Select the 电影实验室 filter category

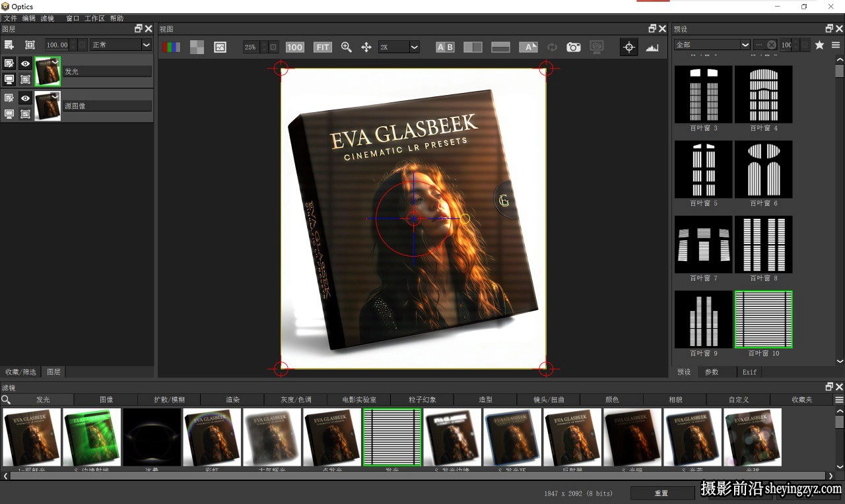[359, 400]
